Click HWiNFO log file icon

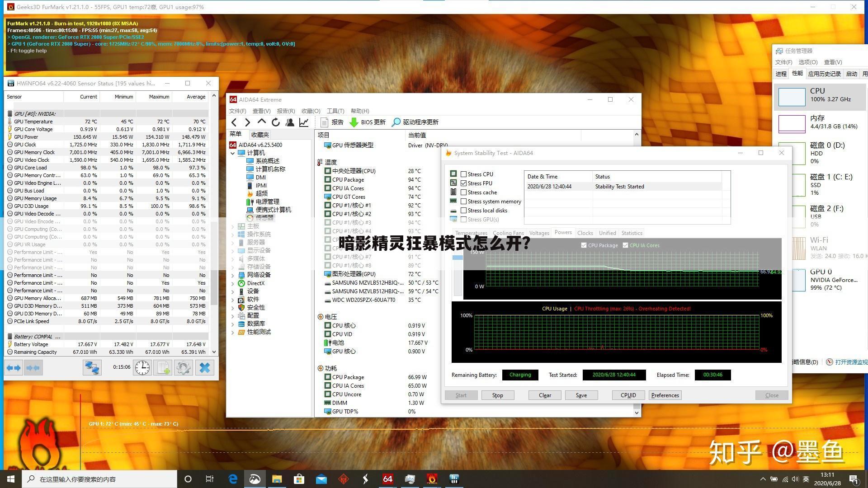[x=163, y=368]
